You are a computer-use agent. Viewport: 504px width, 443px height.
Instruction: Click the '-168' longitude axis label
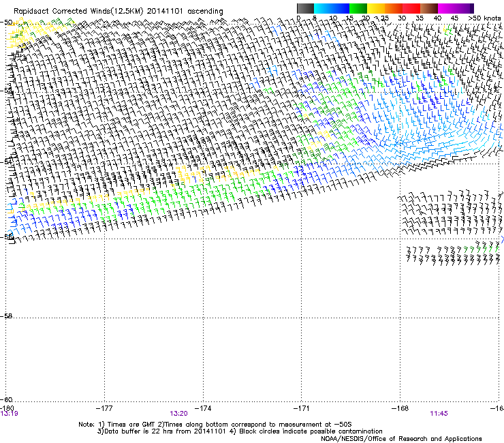tap(400, 408)
